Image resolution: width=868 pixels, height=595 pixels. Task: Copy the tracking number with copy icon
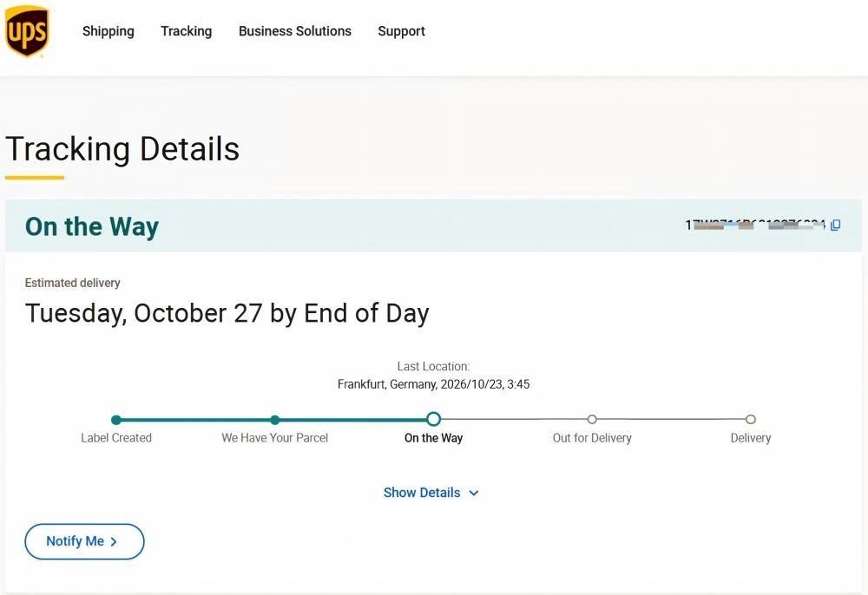[835, 225]
